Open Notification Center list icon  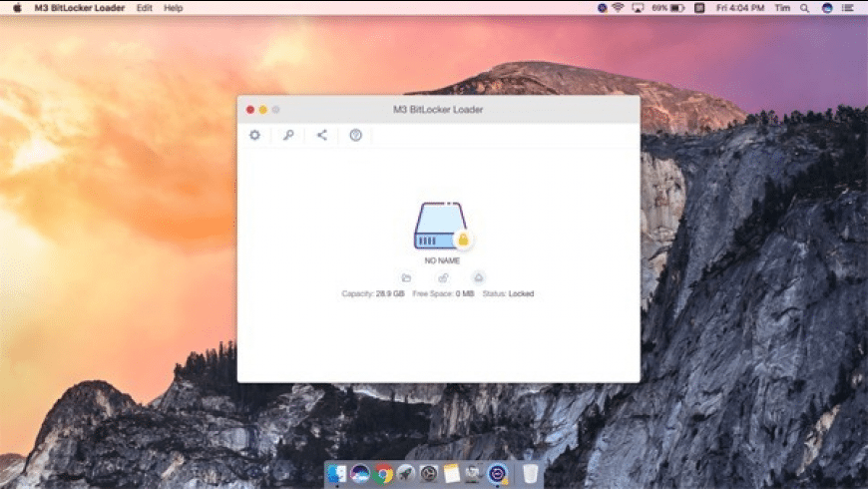click(847, 8)
